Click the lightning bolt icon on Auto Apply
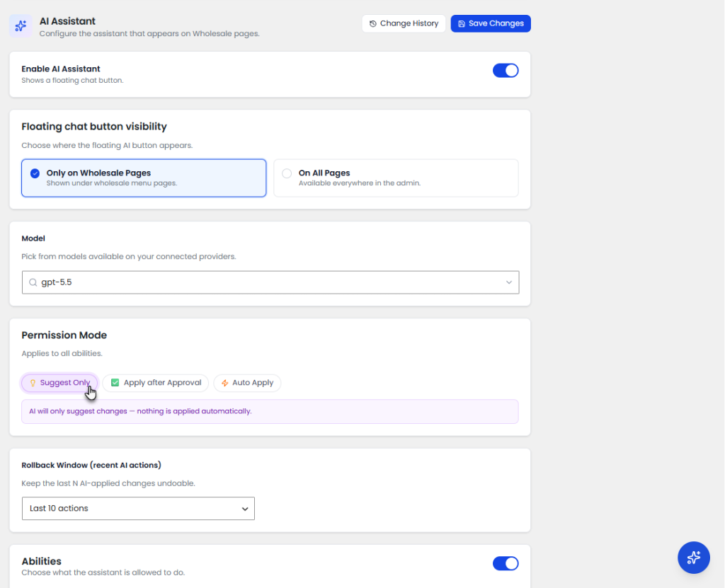Viewport: 725px width, 588px height. point(224,383)
